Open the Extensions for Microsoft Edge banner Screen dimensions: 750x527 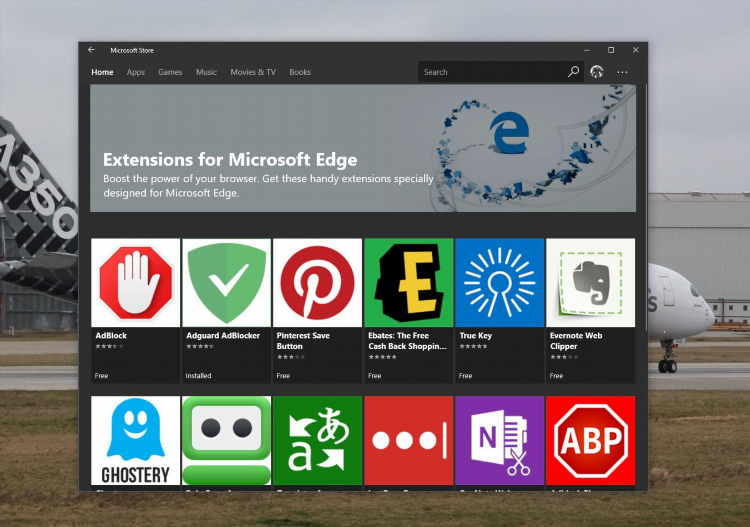[x=363, y=148]
